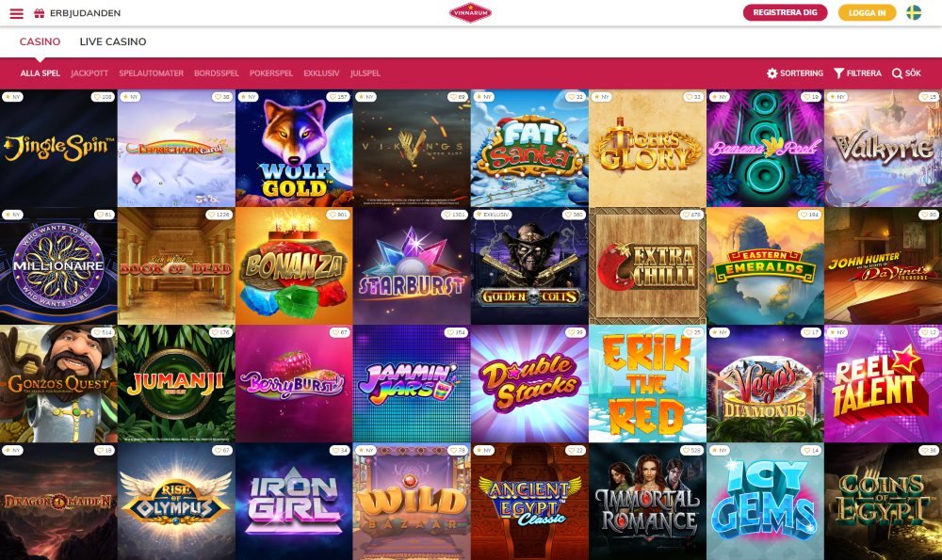Click the Sortering gear icon

coord(772,73)
